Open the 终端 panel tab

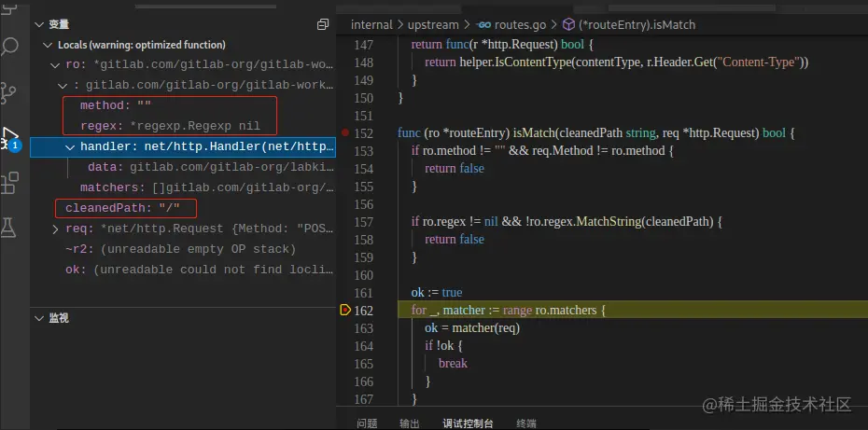pyautogui.click(x=525, y=423)
